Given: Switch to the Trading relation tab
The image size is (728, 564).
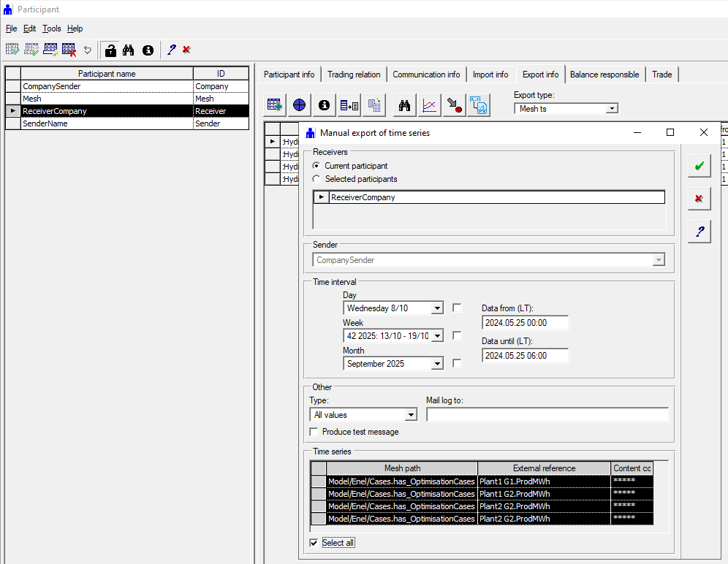Looking at the screenshot, I should 352,74.
